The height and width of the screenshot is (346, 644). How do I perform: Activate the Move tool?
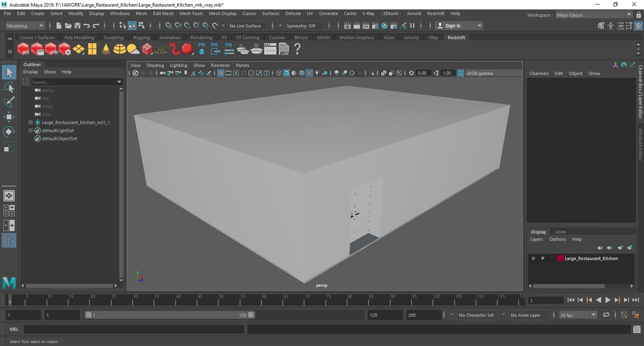tap(9, 117)
